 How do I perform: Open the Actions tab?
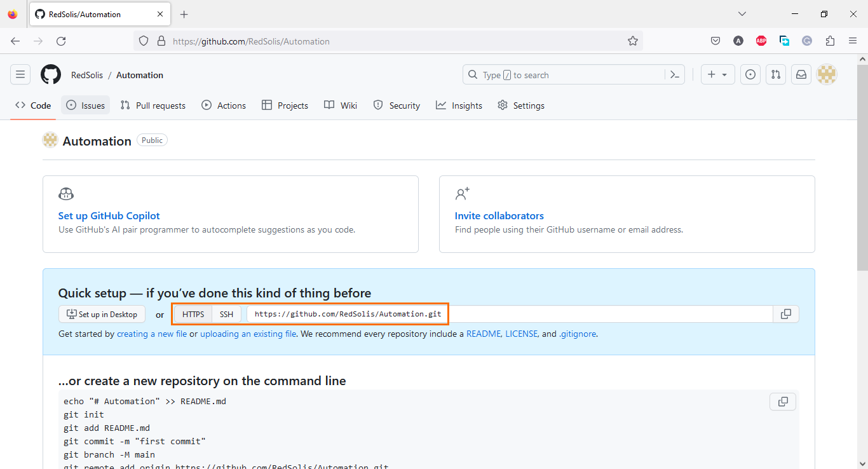point(224,105)
